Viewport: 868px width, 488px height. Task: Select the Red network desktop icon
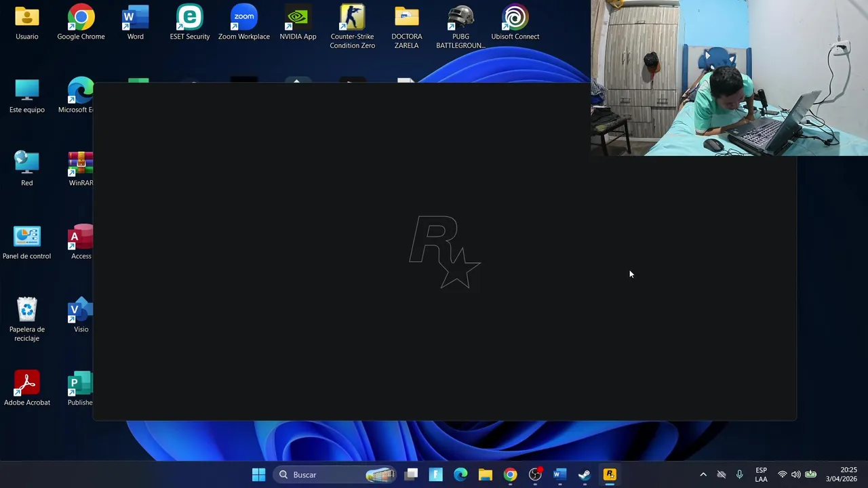tap(27, 169)
